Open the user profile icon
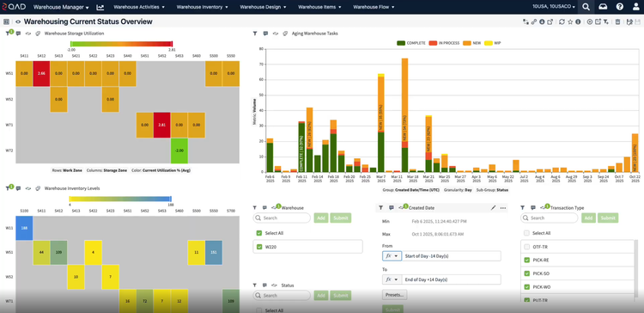The image size is (644, 313). click(x=635, y=7)
